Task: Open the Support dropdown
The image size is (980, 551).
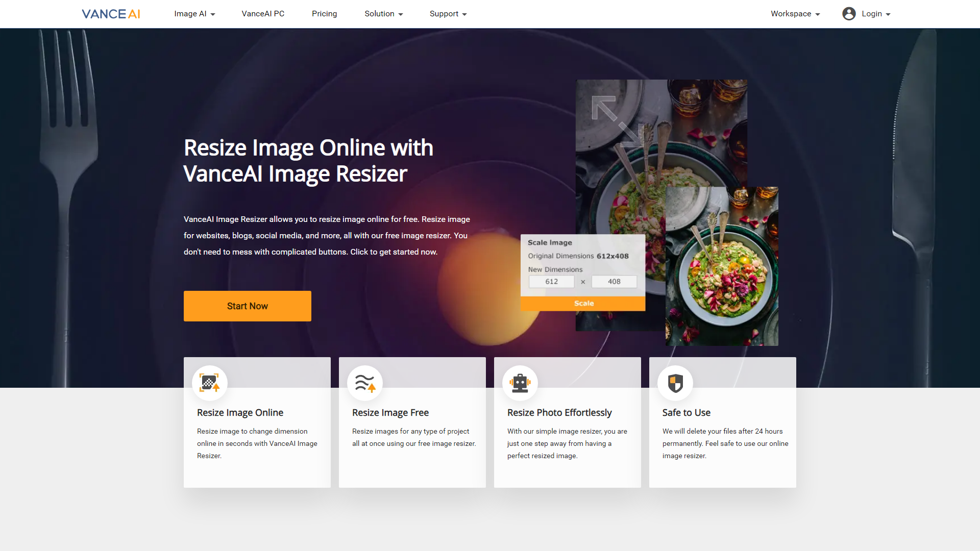Action: (x=448, y=14)
